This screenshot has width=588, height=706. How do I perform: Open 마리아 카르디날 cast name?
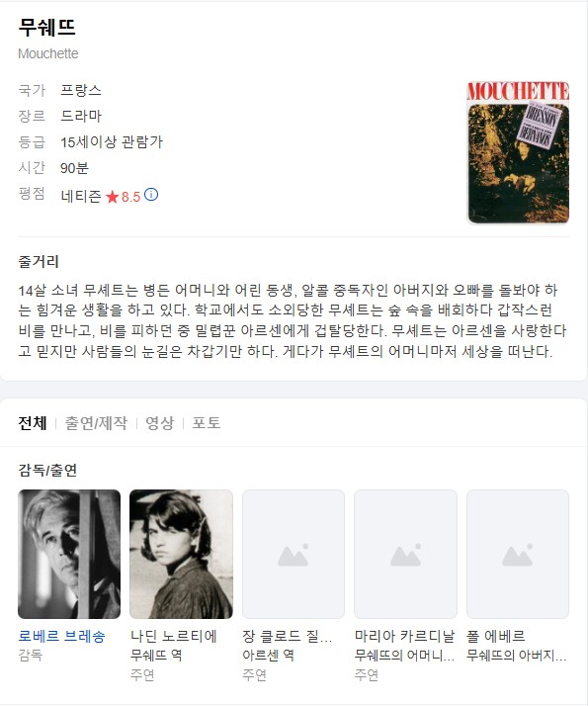coord(404,636)
